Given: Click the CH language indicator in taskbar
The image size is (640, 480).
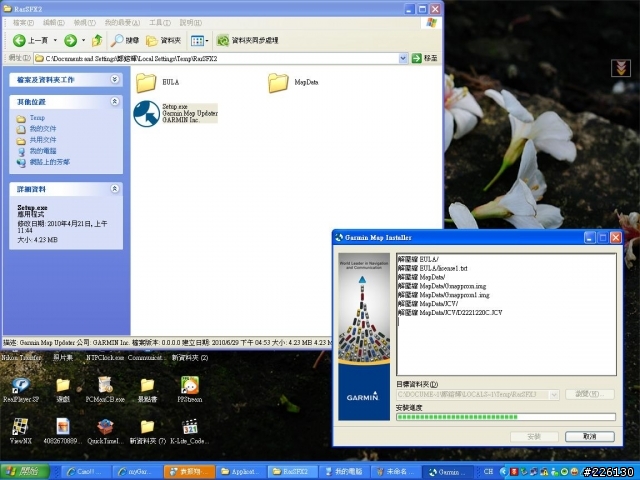Looking at the screenshot, I should tap(488, 471).
